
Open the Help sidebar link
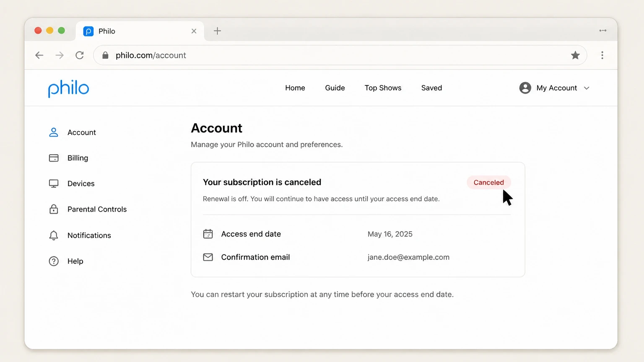[75, 261]
